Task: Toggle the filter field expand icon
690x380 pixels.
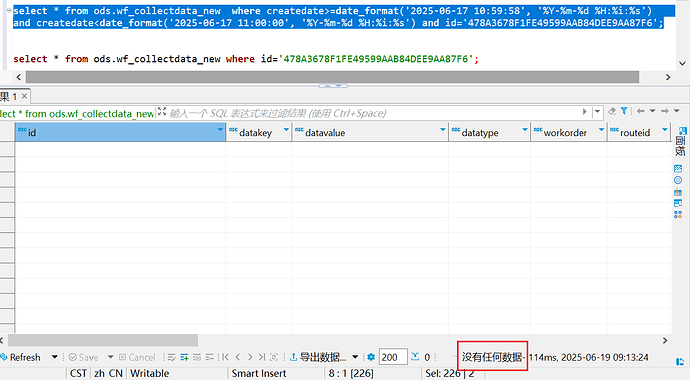Action: tap(162, 112)
